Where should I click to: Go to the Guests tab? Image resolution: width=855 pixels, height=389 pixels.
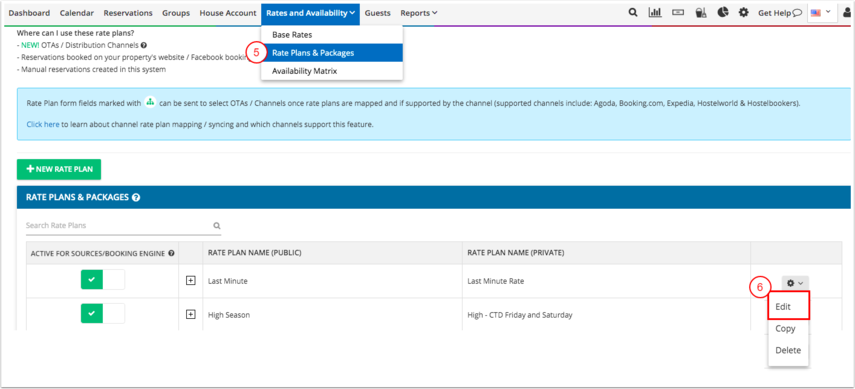point(378,13)
